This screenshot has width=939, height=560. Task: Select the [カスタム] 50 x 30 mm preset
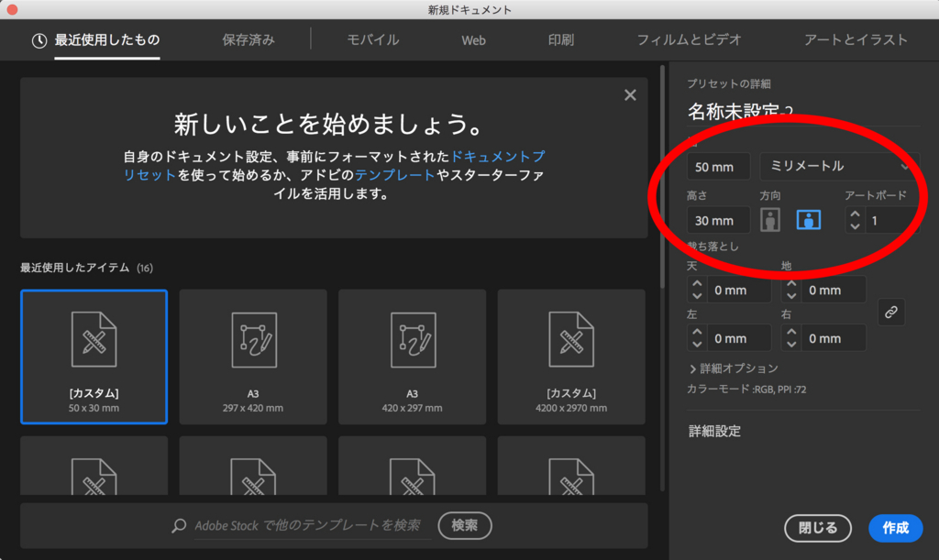point(94,357)
